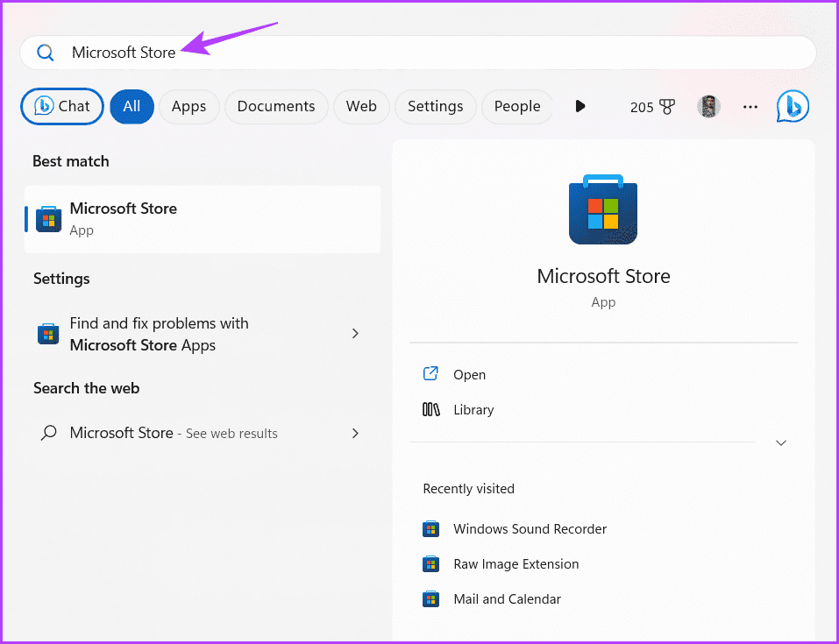
Task: Switch to the Apps filter tab
Action: 188,106
